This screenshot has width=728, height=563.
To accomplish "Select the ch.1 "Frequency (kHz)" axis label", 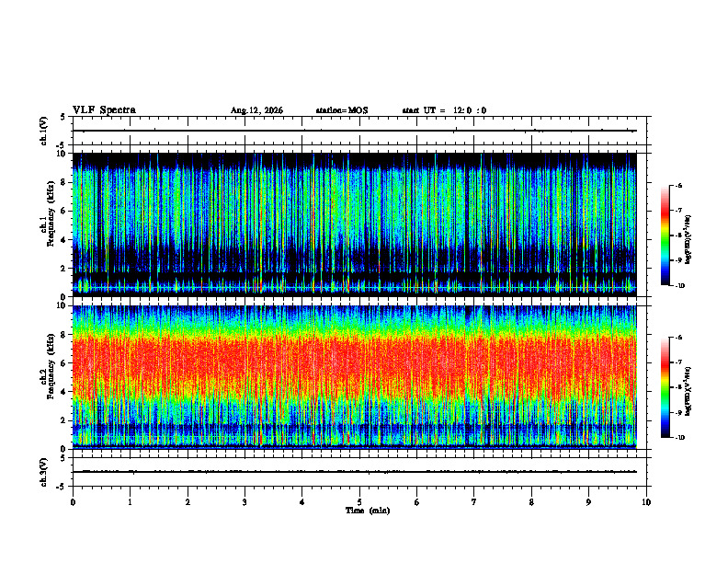I will tap(51, 213).
